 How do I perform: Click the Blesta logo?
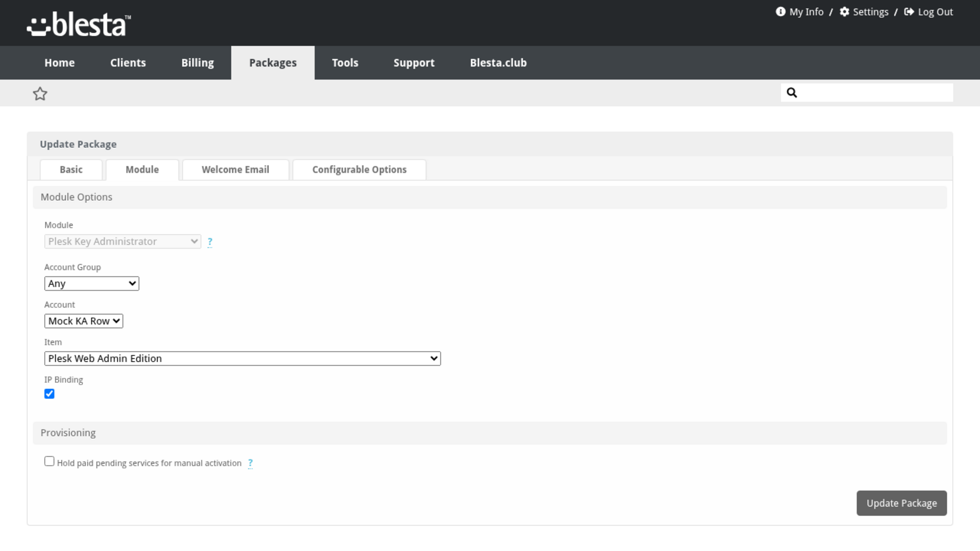(x=79, y=24)
